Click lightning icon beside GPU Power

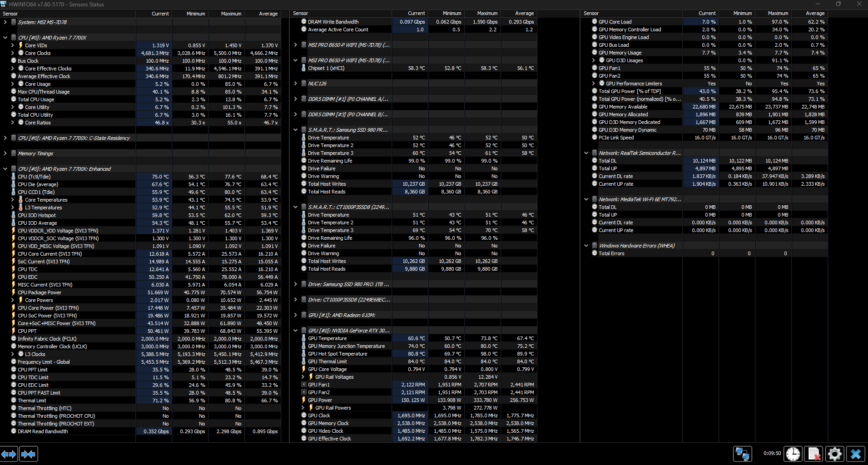(x=304, y=400)
